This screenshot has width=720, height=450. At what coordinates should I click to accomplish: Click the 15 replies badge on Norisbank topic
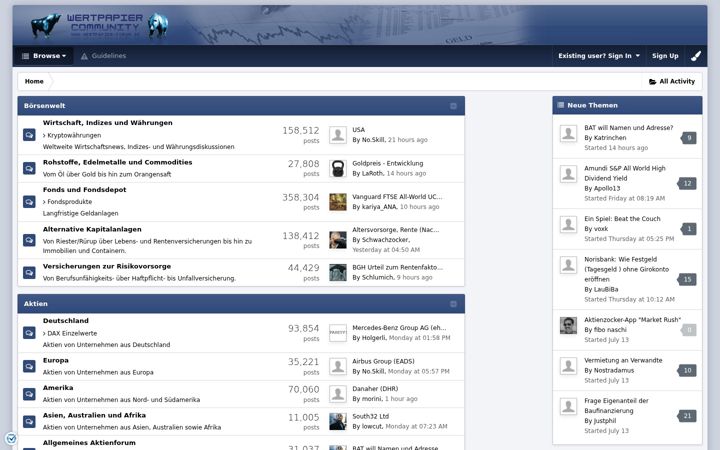coord(687,280)
